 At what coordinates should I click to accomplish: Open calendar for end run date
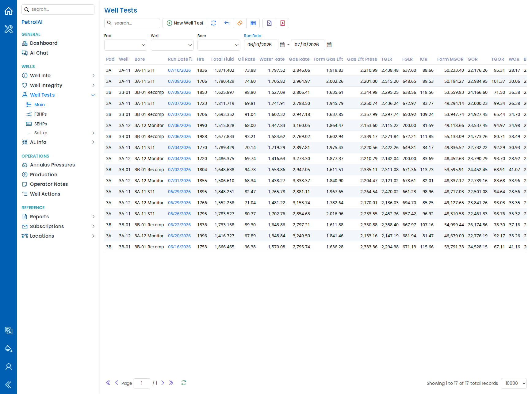point(329,45)
